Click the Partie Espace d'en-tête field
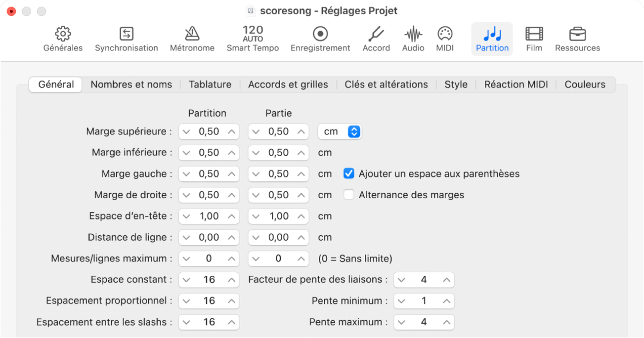 [279, 216]
